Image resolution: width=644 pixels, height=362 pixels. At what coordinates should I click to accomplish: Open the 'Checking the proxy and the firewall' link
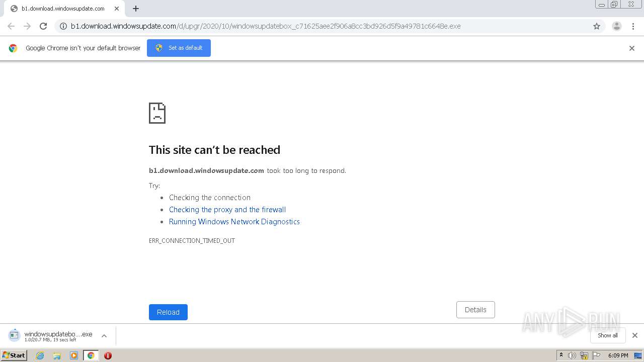tap(227, 210)
